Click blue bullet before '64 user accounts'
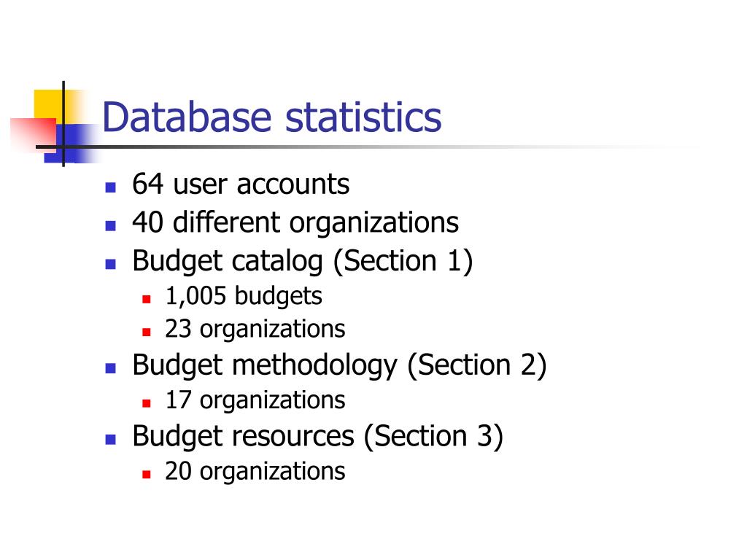747x560 pixels. pyautogui.click(x=111, y=187)
